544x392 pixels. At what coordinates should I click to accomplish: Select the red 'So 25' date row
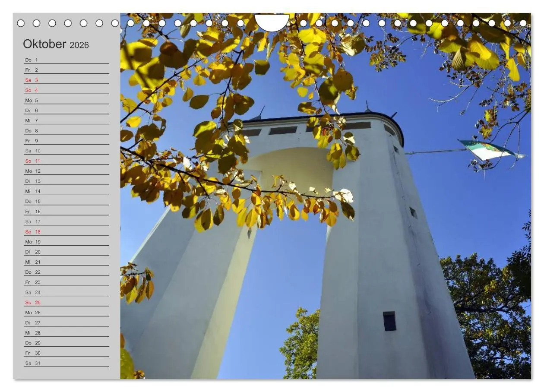66,302
